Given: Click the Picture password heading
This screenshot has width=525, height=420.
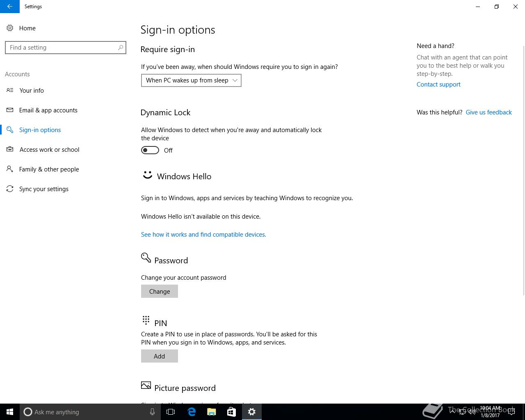Looking at the screenshot, I should 185,388.
